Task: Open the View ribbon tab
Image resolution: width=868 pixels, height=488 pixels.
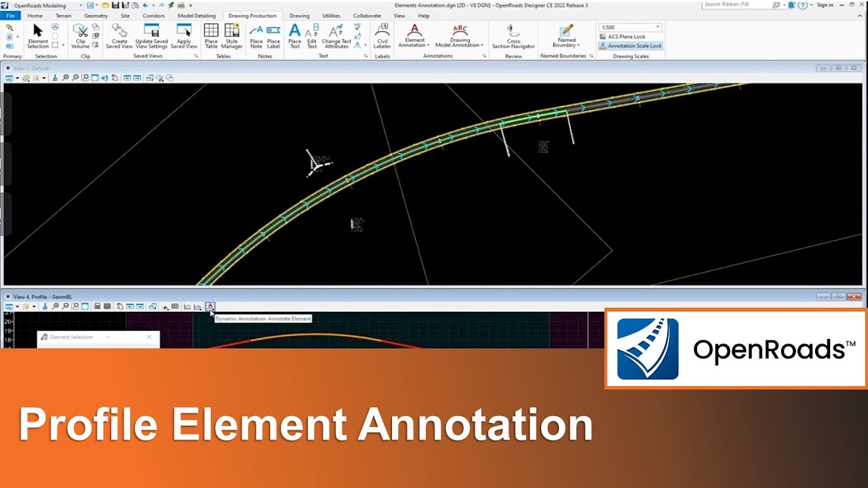Action: click(x=399, y=16)
